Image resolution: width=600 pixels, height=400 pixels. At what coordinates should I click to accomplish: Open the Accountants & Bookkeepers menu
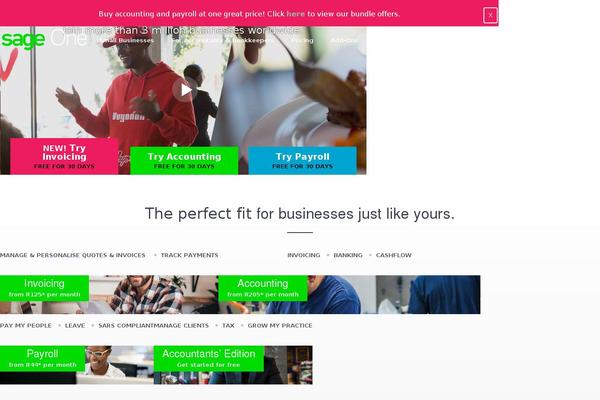tap(223, 40)
